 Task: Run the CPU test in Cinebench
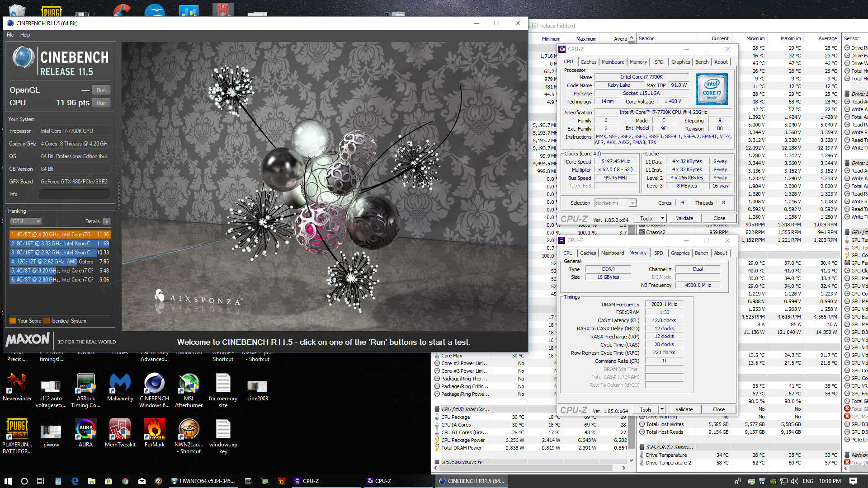(101, 103)
